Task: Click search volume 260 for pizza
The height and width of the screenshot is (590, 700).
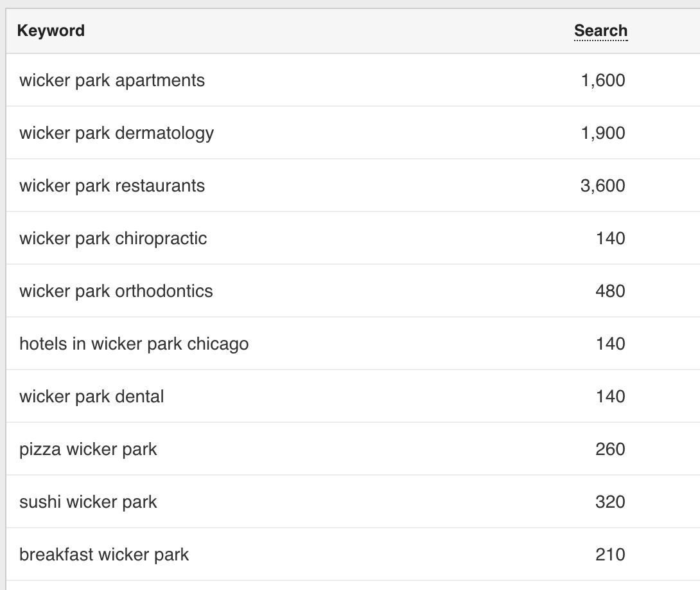Action: point(610,449)
